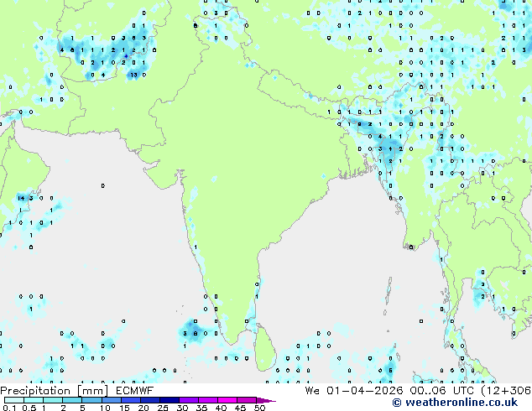Select the 2–5 mm legend color swatch
The height and width of the screenshot is (411, 532).
[72, 400]
